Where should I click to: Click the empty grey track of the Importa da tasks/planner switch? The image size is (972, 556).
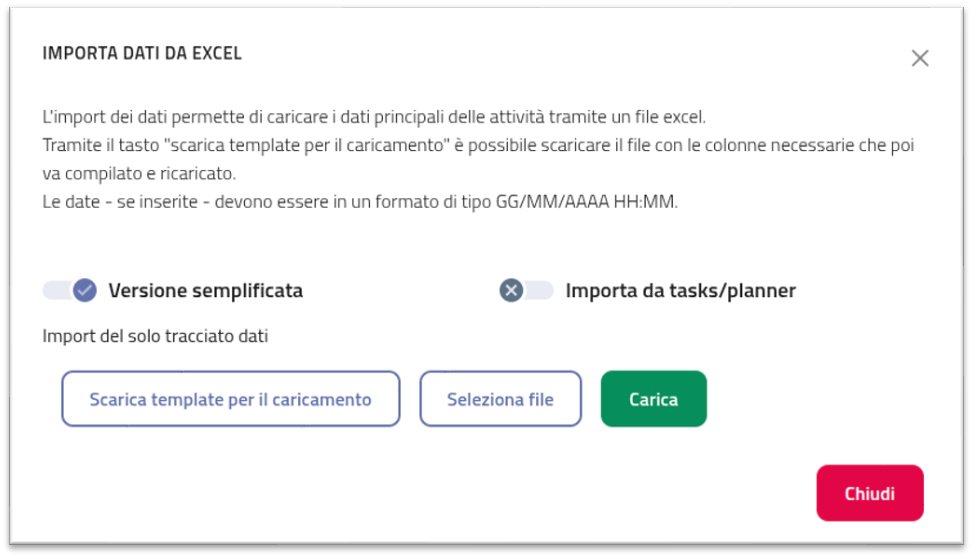click(540, 290)
